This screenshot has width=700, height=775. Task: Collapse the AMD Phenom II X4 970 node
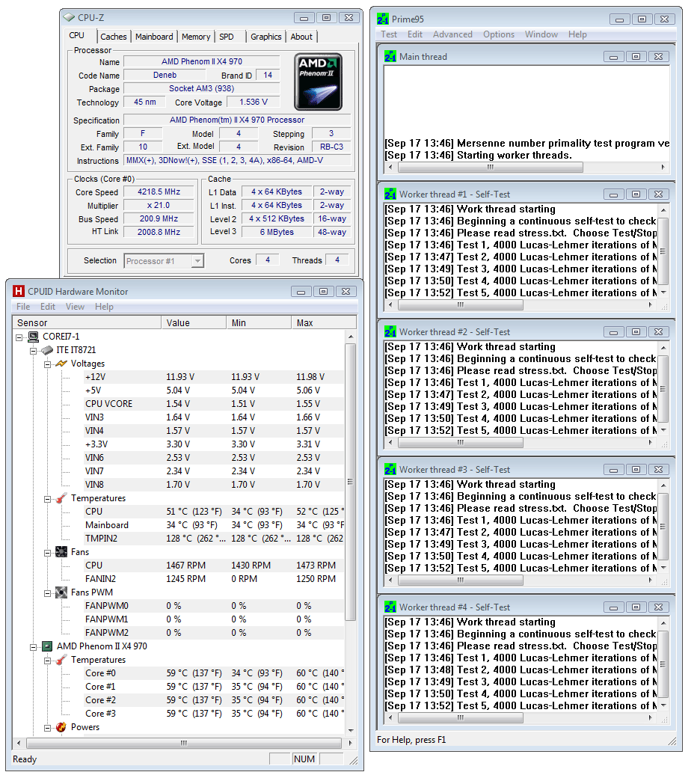click(34, 646)
